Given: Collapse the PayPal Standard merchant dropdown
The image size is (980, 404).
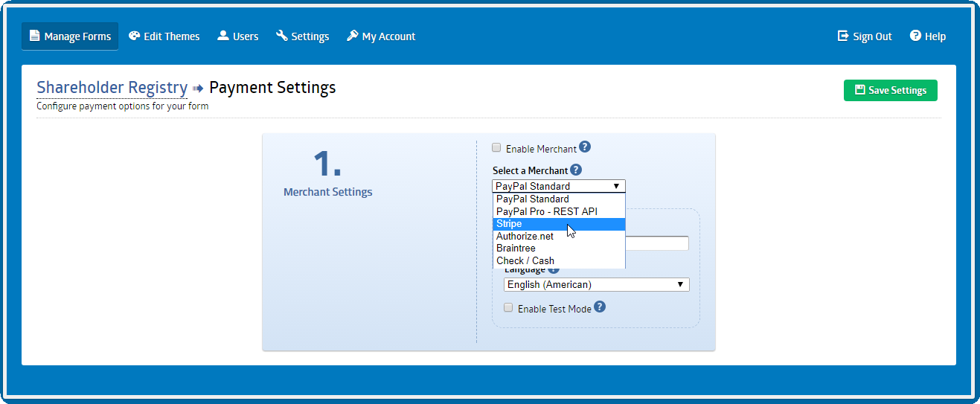Looking at the screenshot, I should pyautogui.click(x=558, y=186).
